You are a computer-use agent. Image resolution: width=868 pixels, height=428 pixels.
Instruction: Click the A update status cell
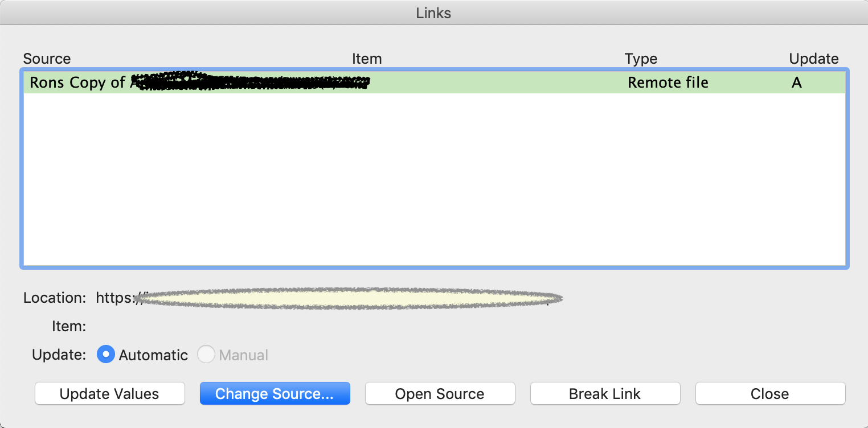[x=796, y=83]
